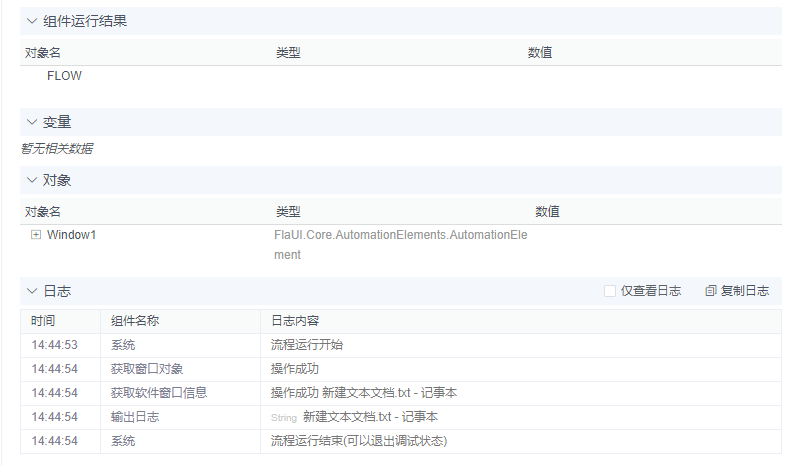Select the 输出日志 component cell
This screenshot has width=795, height=466.
coord(135,417)
